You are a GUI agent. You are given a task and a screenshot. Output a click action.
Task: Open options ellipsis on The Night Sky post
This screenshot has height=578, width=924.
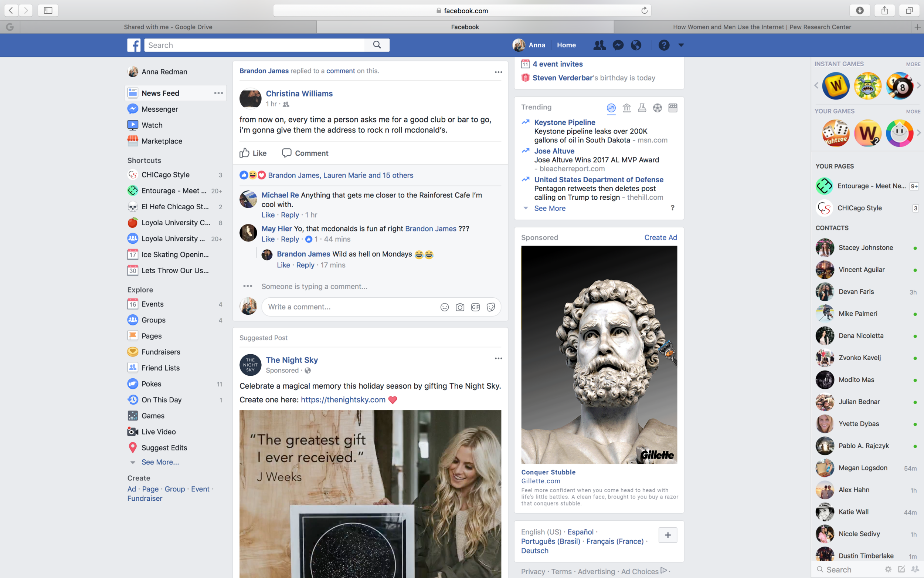click(x=499, y=358)
